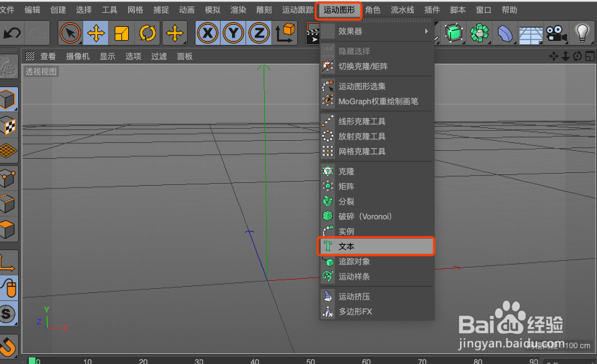597x364 pixels.
Task: Choose 切换克隆/矩阵 menu entry
Action: [376, 66]
